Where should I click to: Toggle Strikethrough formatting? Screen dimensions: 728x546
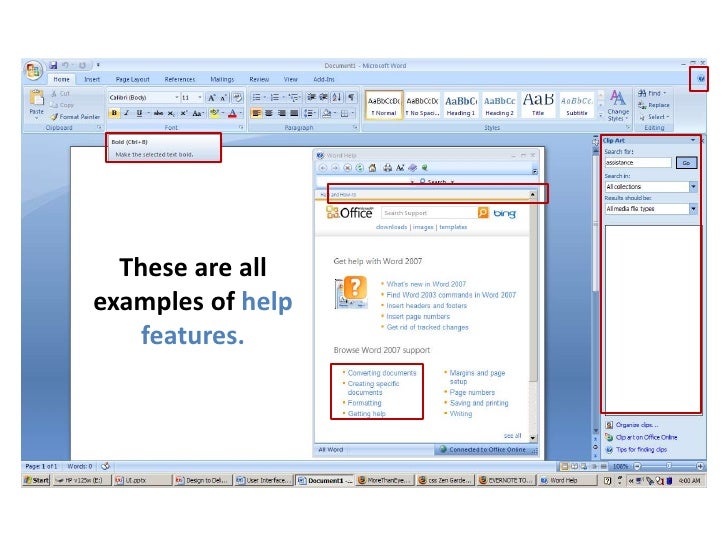(x=158, y=113)
